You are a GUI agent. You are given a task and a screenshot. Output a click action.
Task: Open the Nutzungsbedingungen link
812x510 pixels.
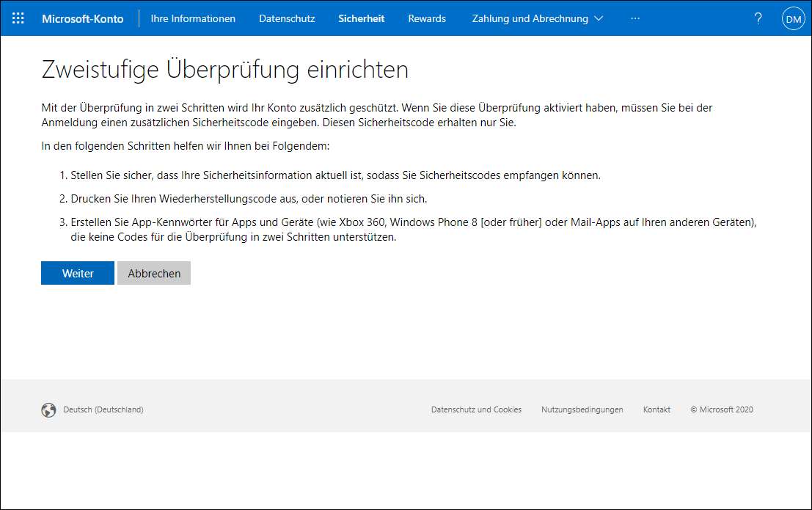click(582, 409)
